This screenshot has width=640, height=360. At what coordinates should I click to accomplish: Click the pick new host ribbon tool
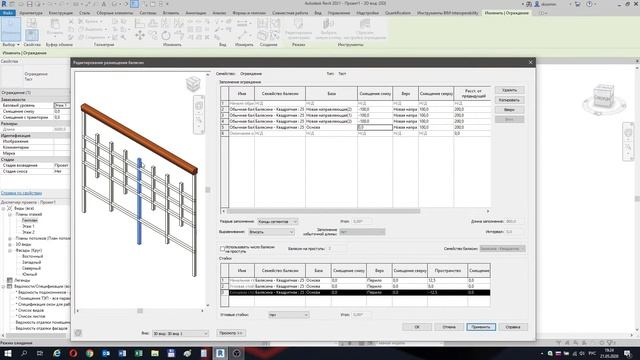tap(328, 29)
